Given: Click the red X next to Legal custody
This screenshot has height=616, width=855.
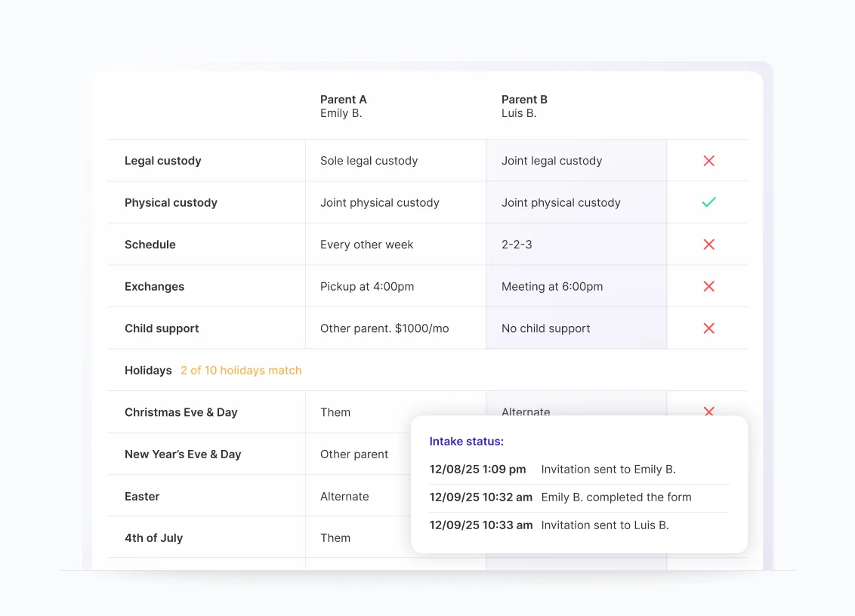Looking at the screenshot, I should pyautogui.click(x=708, y=160).
